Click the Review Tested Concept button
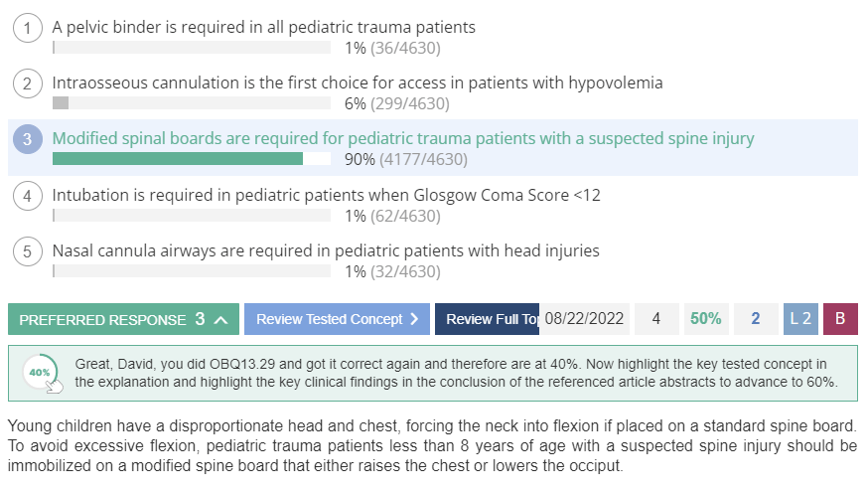This screenshot has width=868, height=494. coord(337,319)
